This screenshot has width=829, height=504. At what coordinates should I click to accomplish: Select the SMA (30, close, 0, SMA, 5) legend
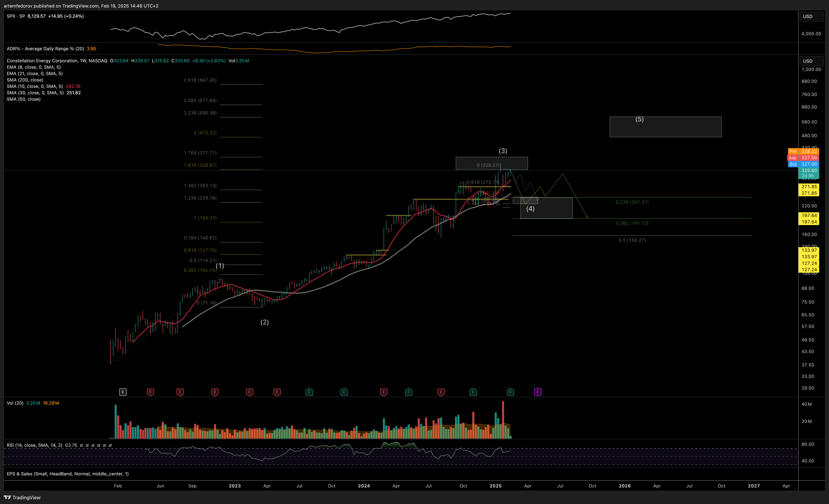35,93
